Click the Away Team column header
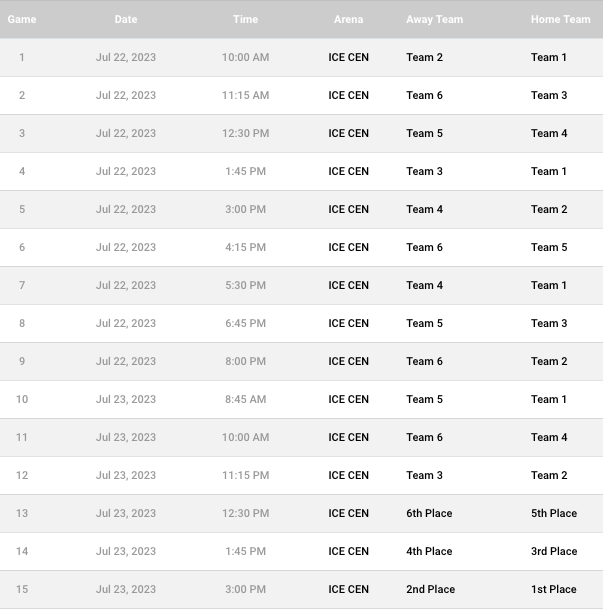The image size is (603, 610). (435, 19)
